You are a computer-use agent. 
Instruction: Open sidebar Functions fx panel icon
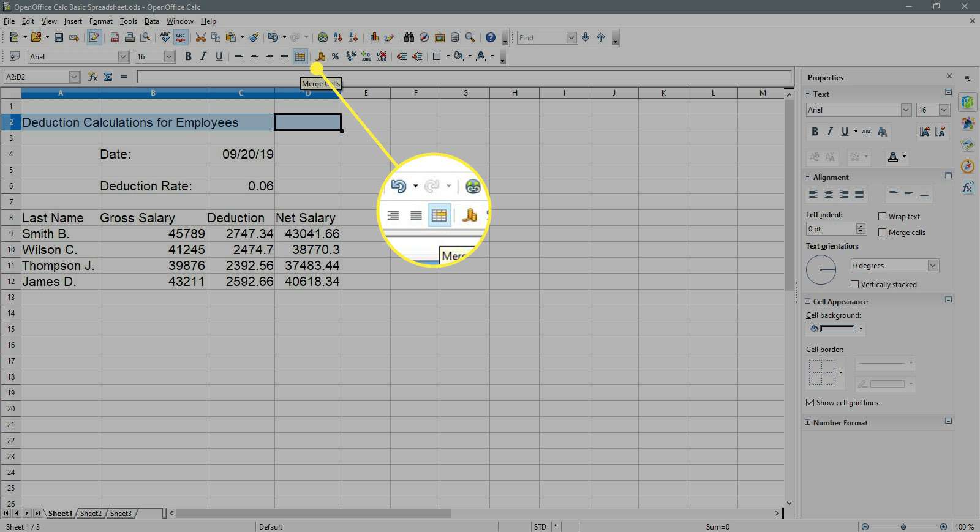pos(968,187)
